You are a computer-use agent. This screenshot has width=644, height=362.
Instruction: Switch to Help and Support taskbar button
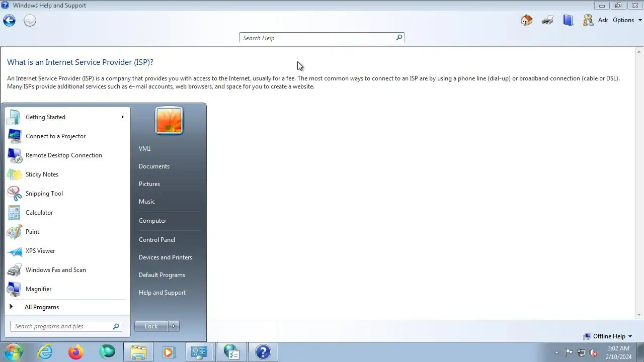point(263,352)
